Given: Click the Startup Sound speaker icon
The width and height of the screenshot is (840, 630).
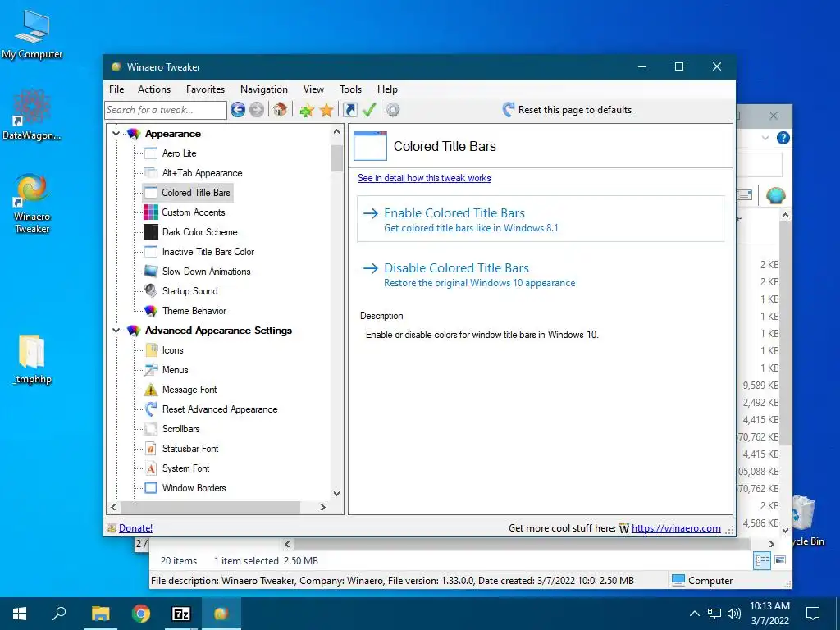Looking at the screenshot, I should 151,291.
